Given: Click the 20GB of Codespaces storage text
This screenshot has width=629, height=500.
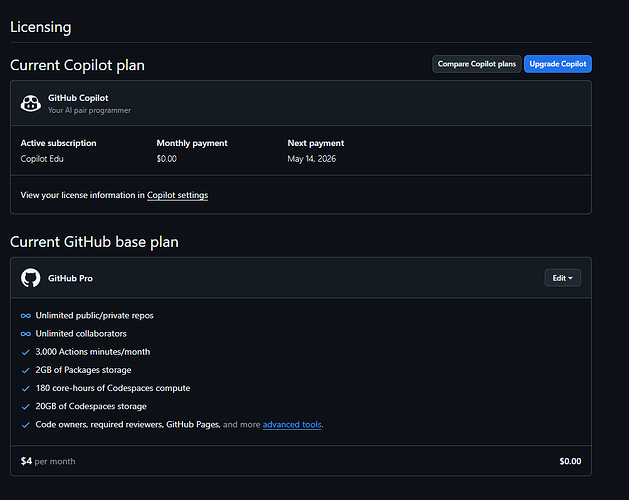Looking at the screenshot, I should 91,407.
